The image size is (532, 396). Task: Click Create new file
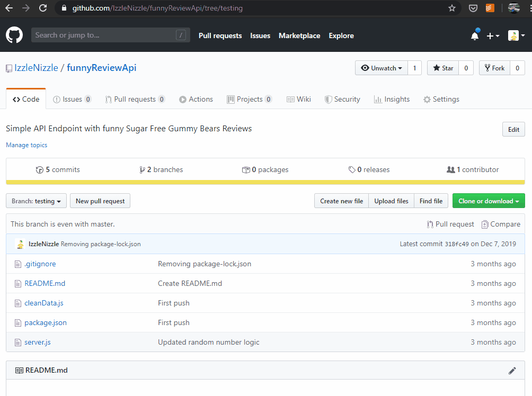[x=341, y=201]
